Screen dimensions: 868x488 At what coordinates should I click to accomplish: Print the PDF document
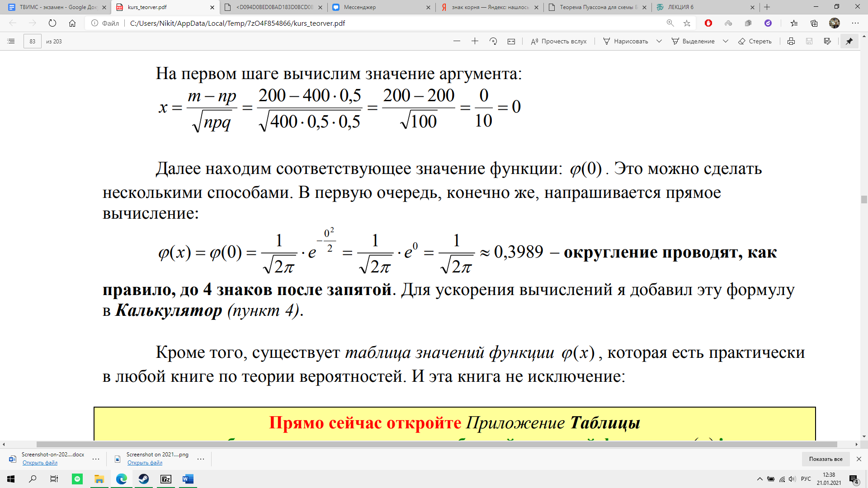click(x=791, y=41)
